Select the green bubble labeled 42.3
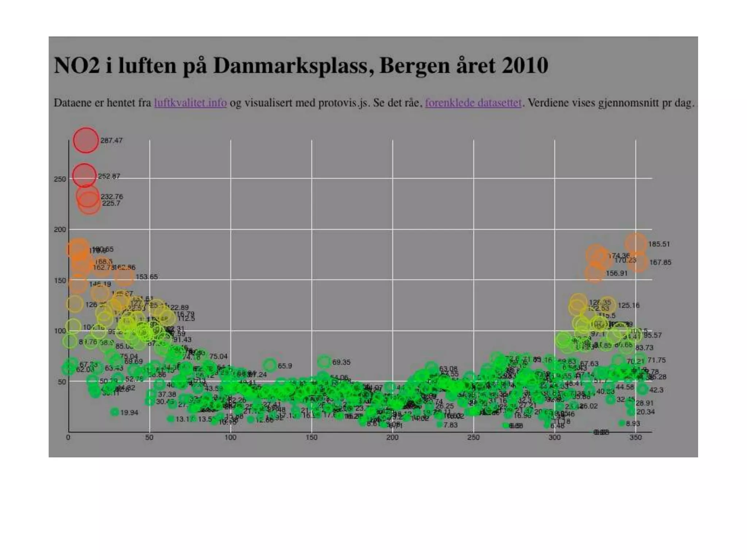Screen dimensions: 747x560 642,389
